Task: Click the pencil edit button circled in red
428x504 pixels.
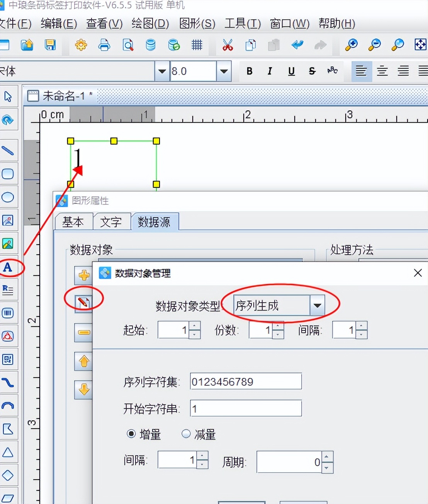Action: point(83,303)
